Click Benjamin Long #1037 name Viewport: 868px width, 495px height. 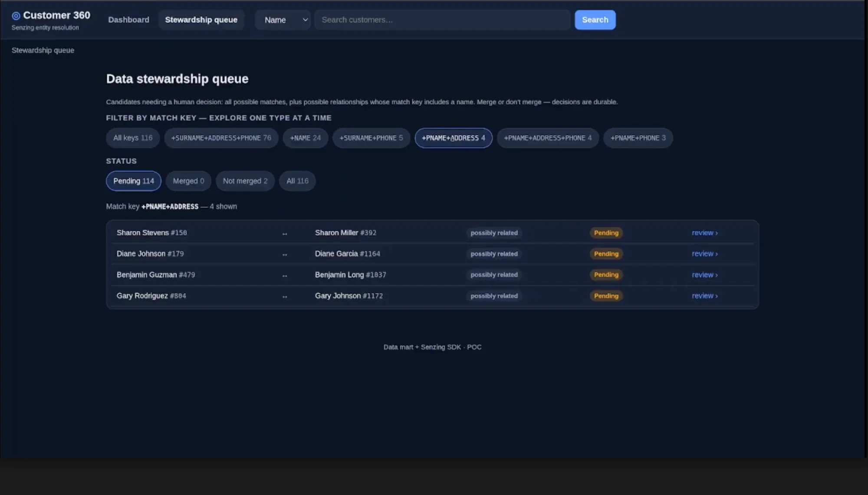click(351, 275)
